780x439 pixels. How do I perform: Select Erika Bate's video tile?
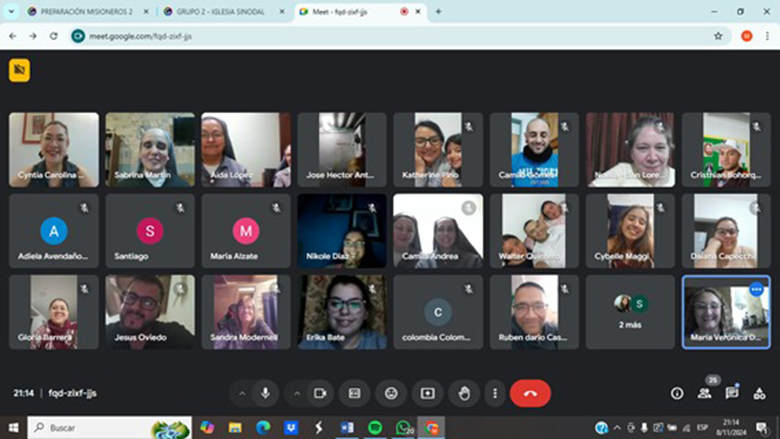coord(342,312)
